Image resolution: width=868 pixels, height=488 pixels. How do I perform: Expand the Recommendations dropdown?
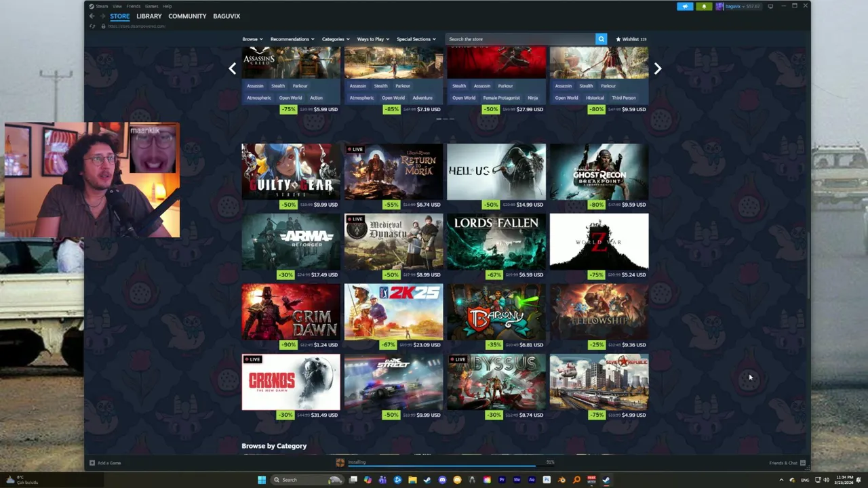tap(292, 39)
